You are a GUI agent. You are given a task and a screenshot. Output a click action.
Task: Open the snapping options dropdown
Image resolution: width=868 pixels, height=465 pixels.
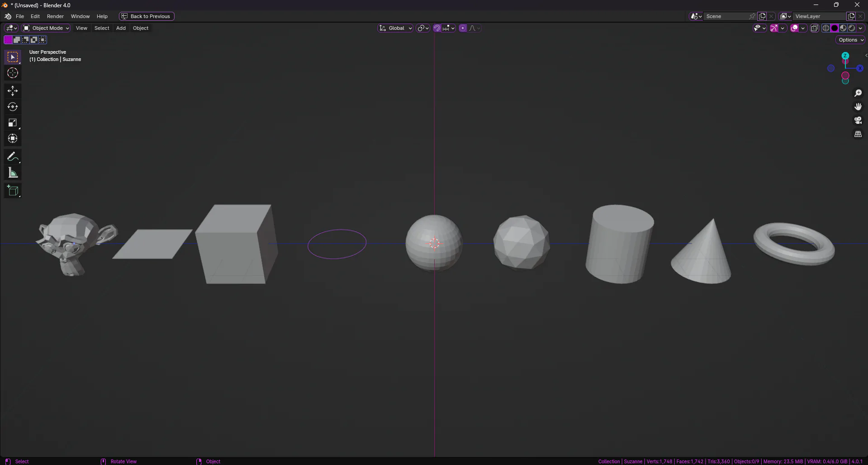(449, 28)
